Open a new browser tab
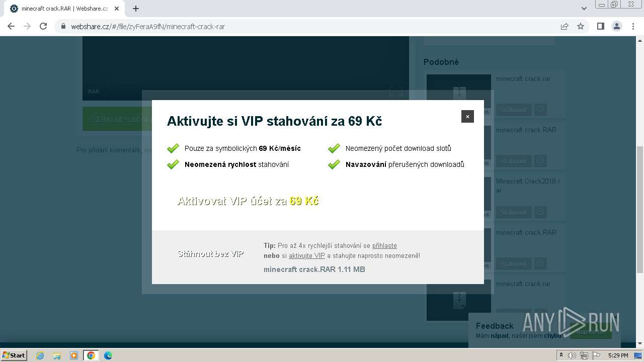 136,9
